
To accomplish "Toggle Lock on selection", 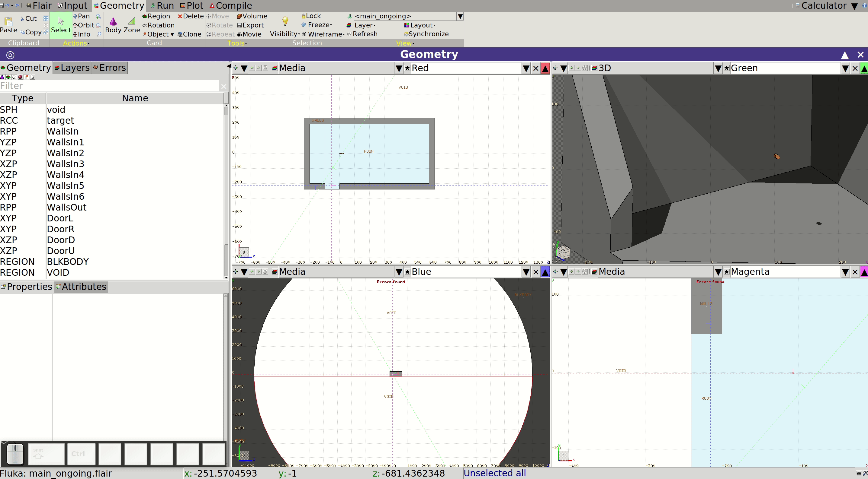I will [311, 16].
